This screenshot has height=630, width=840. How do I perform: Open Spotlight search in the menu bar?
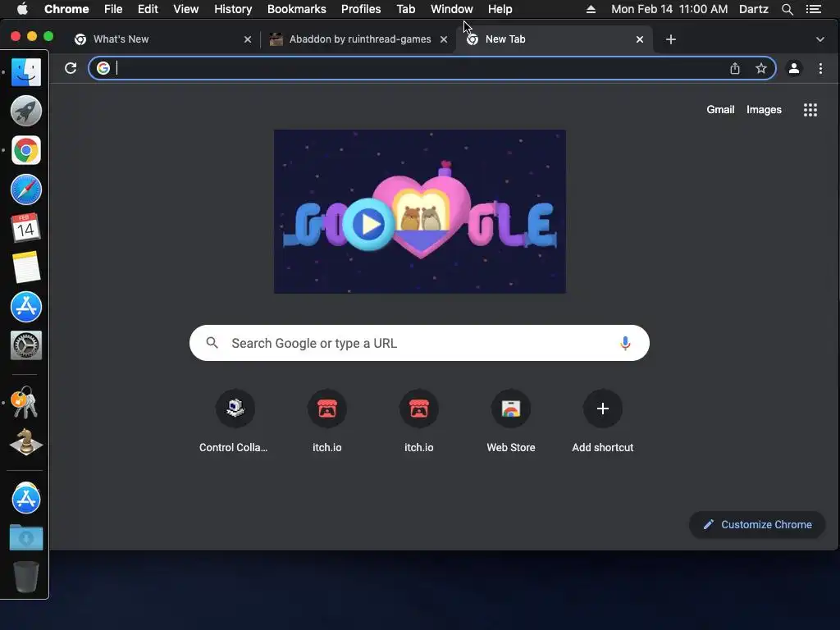click(x=787, y=9)
